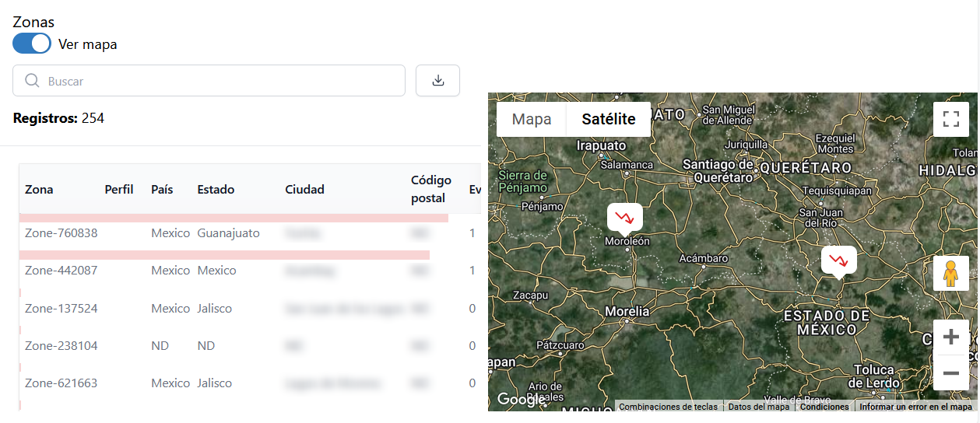Sort table by Zona column header
The image size is (980, 423).
click(39, 190)
